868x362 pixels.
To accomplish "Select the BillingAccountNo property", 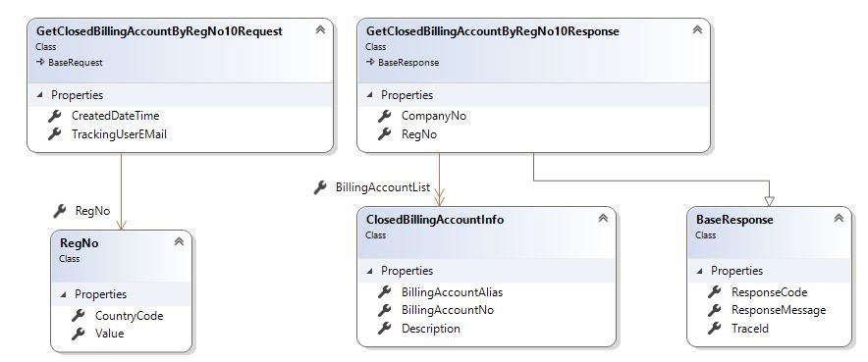I will tap(448, 310).
